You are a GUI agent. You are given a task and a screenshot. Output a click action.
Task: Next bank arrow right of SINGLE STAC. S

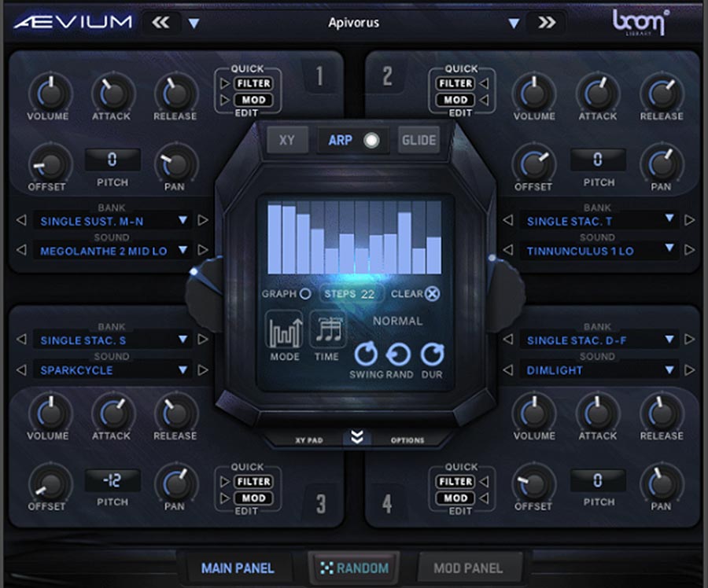tap(203, 340)
